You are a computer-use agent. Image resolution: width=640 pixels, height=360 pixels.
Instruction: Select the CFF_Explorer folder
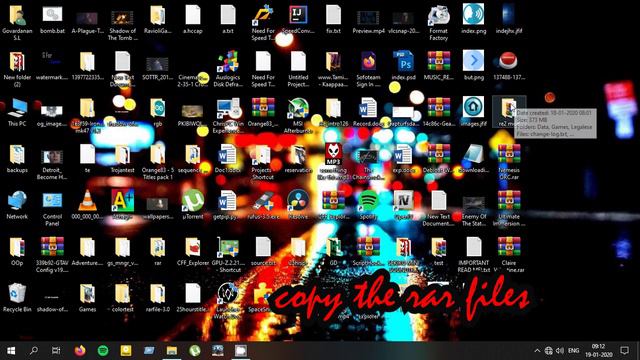coord(193,251)
